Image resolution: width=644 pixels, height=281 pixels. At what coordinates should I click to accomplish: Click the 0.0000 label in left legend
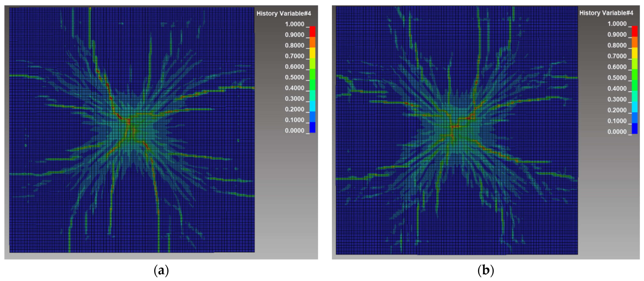294,131
